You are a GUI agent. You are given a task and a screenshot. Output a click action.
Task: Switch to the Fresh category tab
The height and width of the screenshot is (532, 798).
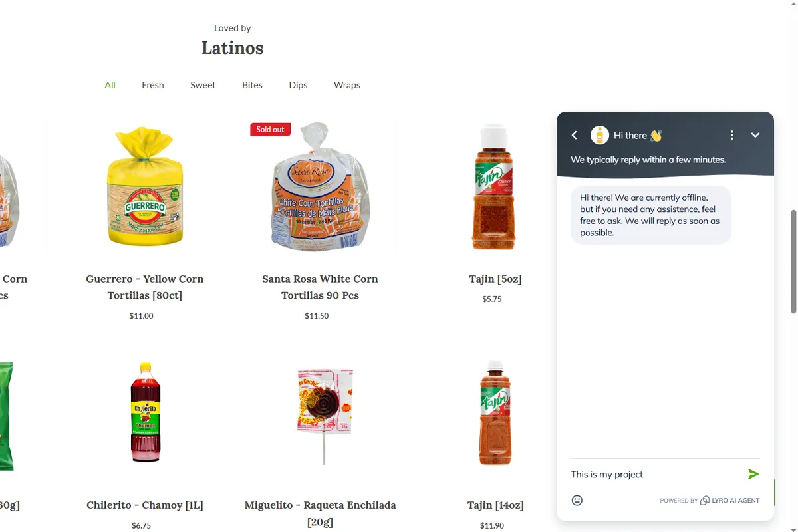pyautogui.click(x=152, y=85)
